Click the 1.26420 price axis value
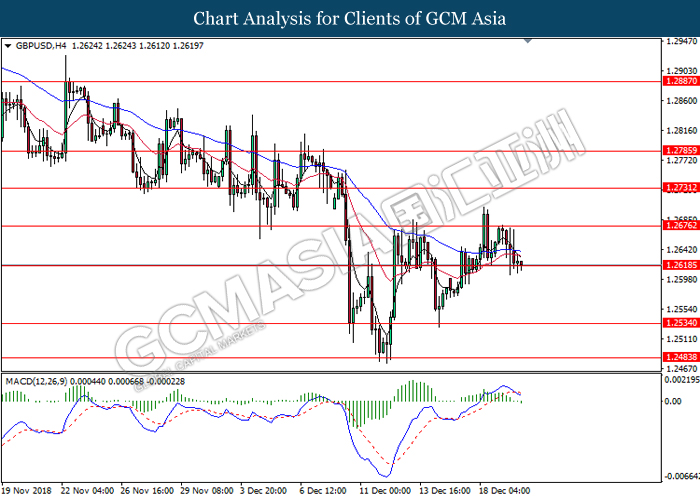The width and height of the screenshot is (700, 500). [681, 250]
